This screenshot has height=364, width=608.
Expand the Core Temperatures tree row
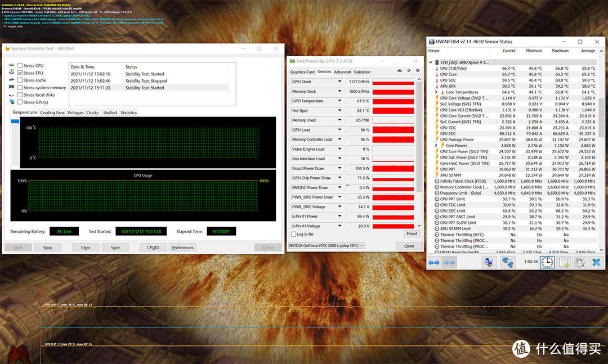pyautogui.click(x=436, y=92)
